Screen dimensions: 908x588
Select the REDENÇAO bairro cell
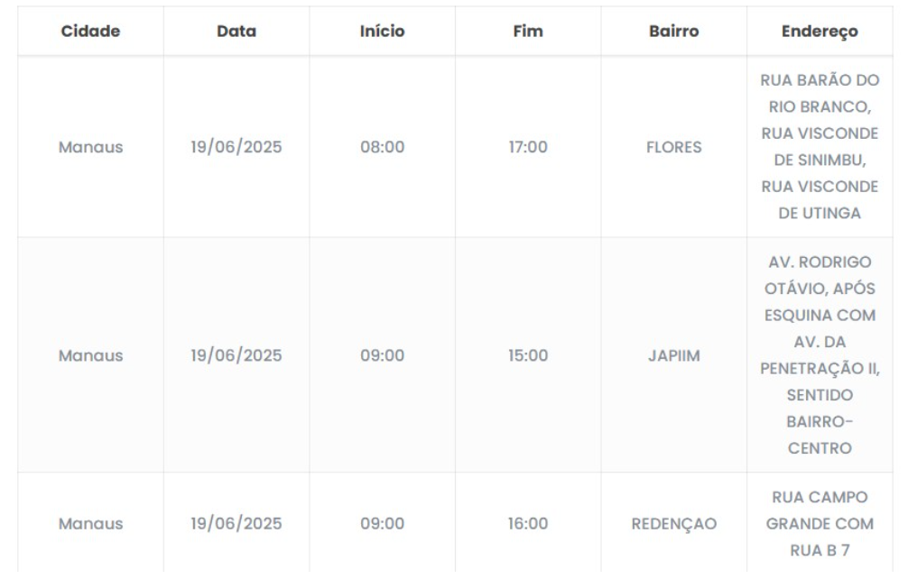coord(674,523)
